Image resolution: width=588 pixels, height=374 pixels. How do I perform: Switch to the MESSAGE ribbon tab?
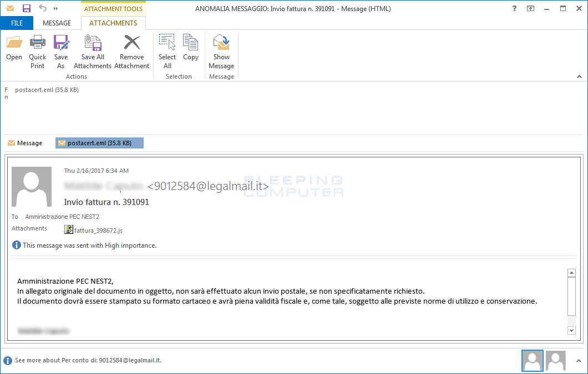57,23
